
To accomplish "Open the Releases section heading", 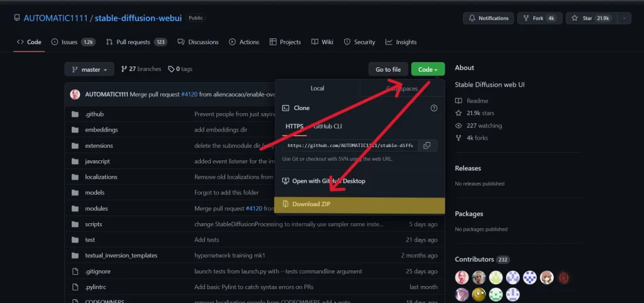I will point(468,168).
